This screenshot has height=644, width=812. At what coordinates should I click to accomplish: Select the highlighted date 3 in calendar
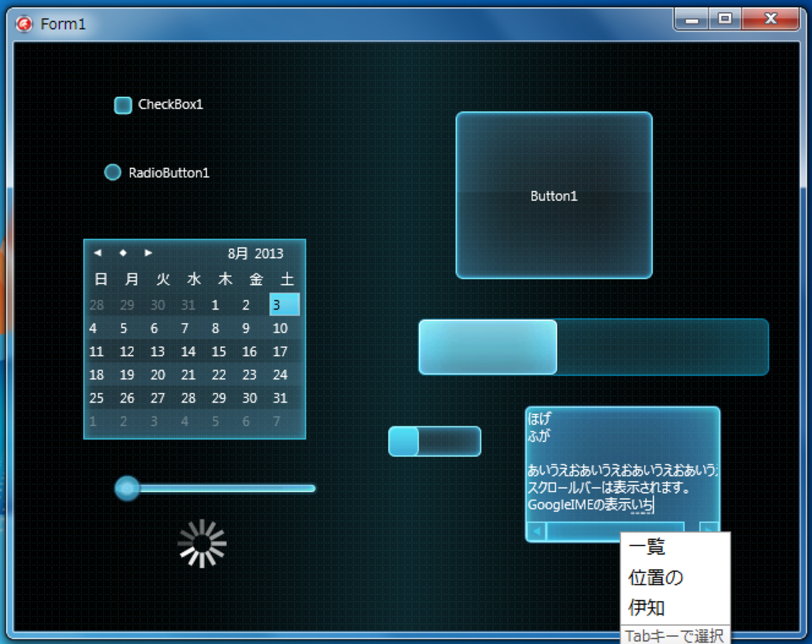pyautogui.click(x=284, y=305)
